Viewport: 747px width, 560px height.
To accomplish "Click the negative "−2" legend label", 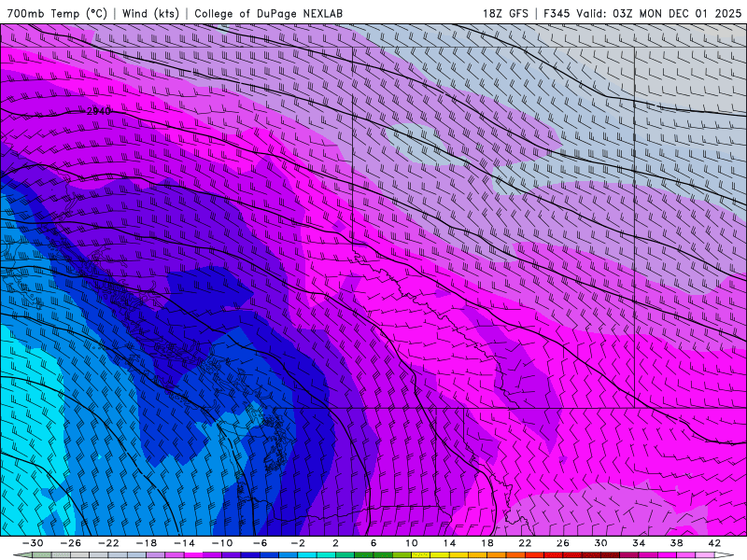I will (297, 543).
